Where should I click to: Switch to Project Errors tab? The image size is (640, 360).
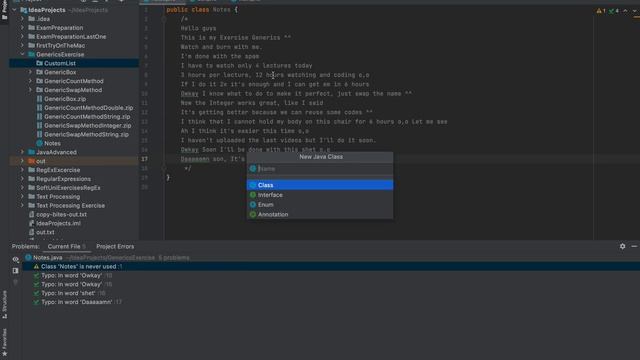point(115,247)
